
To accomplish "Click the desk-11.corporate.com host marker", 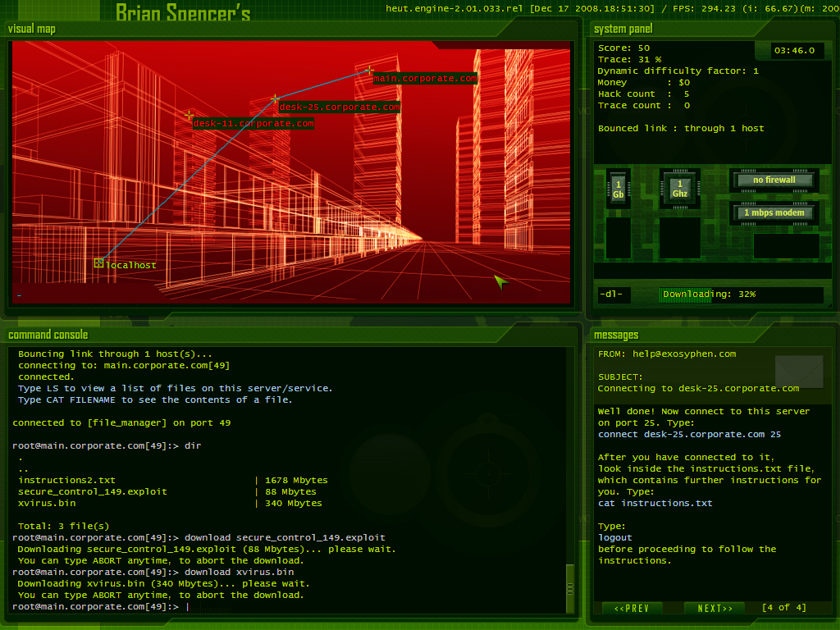I will pyautogui.click(x=189, y=116).
